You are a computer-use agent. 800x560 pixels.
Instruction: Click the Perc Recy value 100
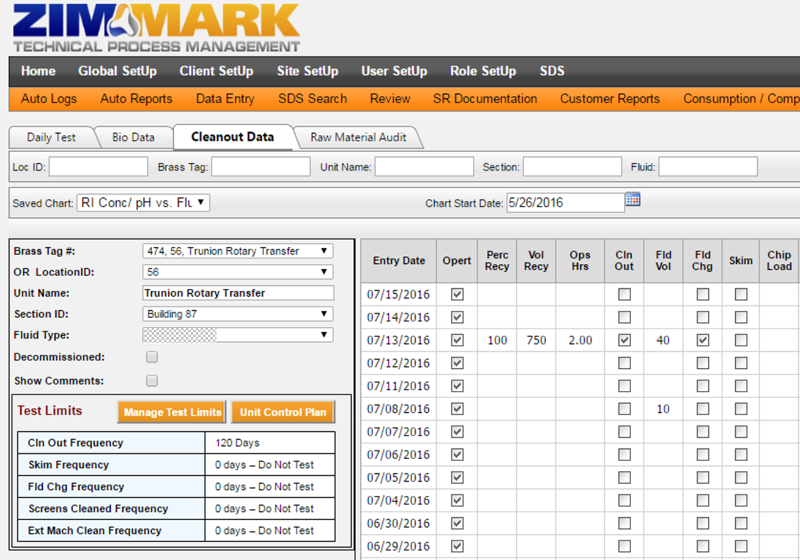(x=497, y=340)
